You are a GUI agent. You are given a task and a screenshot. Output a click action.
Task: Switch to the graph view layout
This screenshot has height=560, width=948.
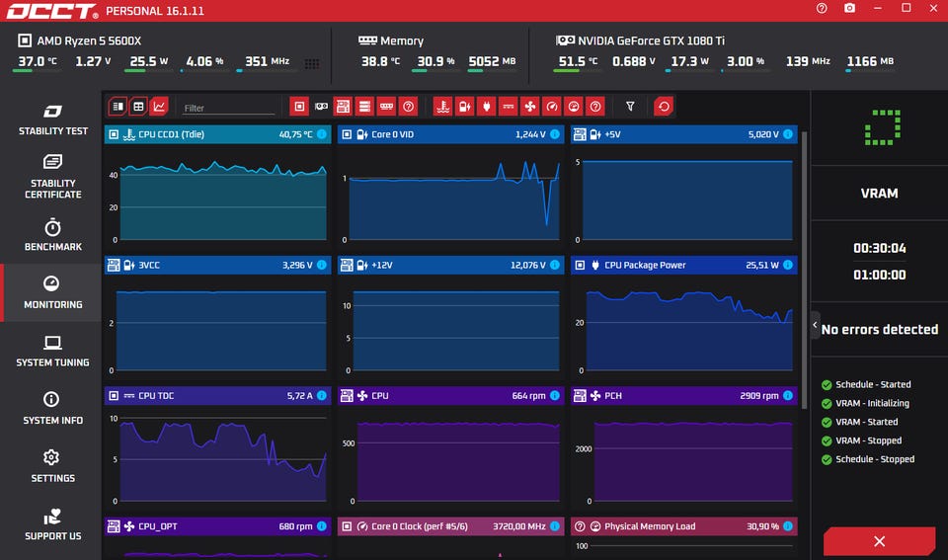tap(159, 107)
